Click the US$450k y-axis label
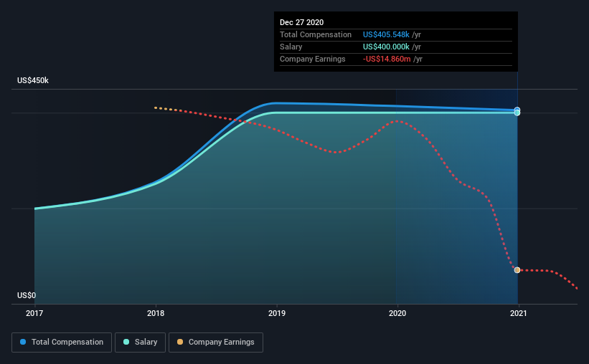 pyautogui.click(x=33, y=81)
